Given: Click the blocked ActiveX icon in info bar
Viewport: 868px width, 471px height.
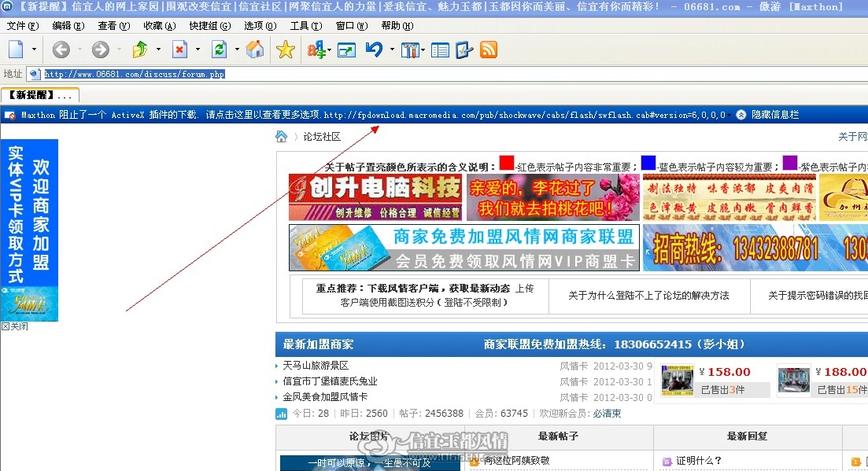Looking at the screenshot, I should 10,115.
